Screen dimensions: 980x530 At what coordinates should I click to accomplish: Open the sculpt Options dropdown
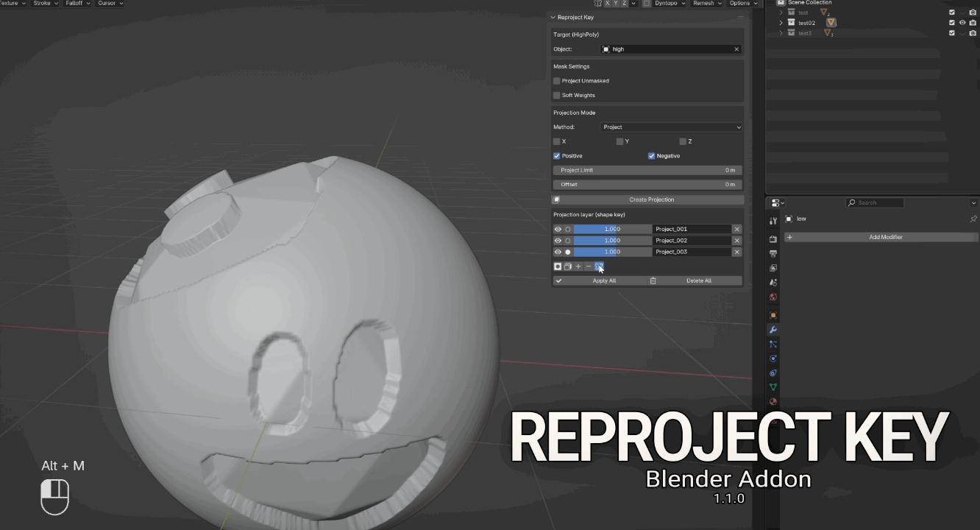743,4
